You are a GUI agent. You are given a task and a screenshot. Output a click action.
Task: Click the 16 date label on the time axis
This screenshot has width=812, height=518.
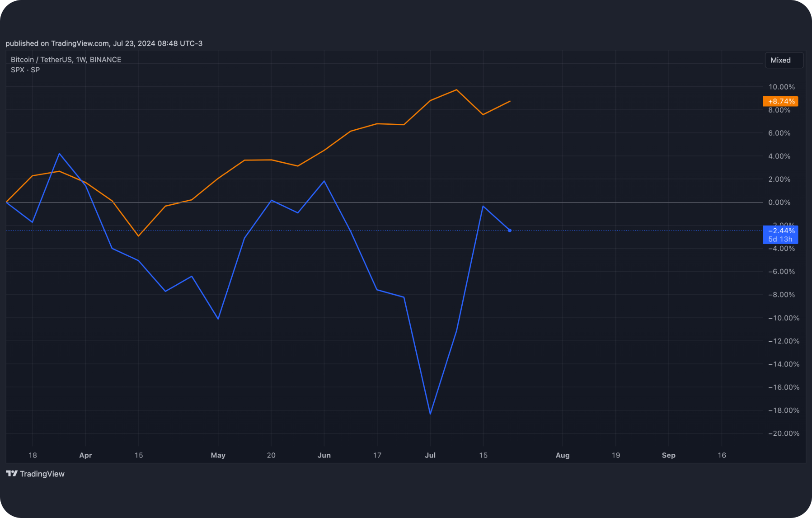pos(722,455)
